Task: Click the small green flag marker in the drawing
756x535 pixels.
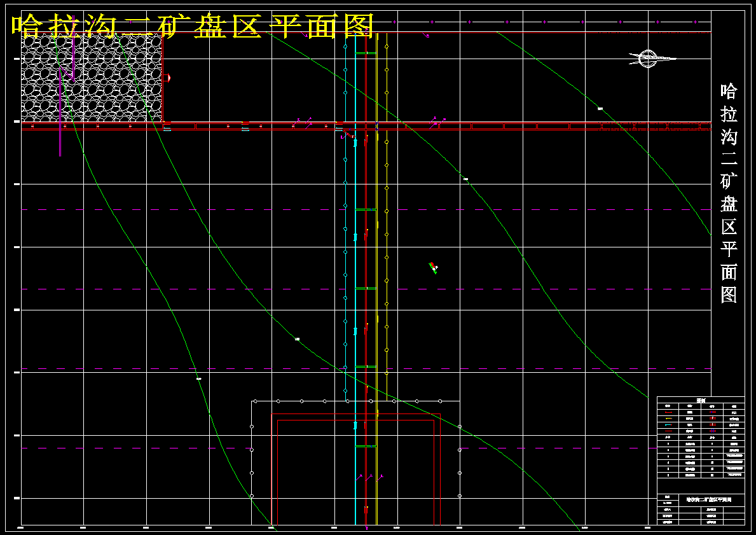Action: (433, 268)
